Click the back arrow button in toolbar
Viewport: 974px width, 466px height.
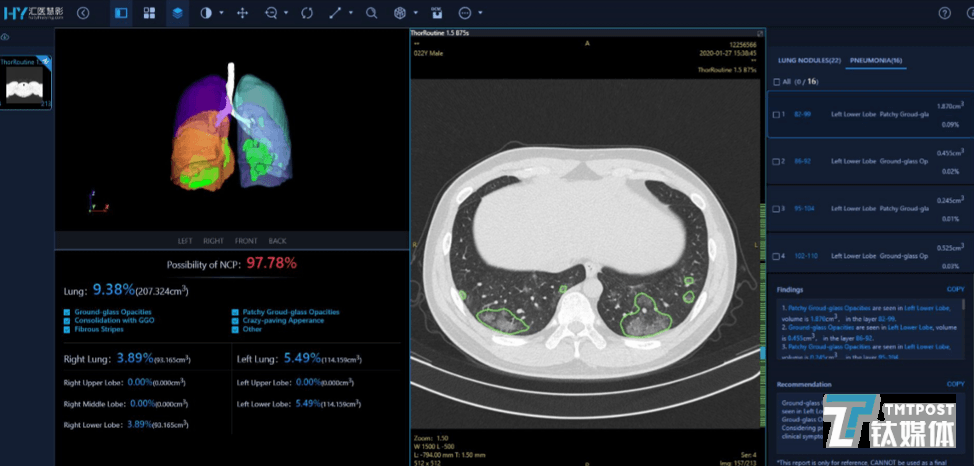pos(83,13)
